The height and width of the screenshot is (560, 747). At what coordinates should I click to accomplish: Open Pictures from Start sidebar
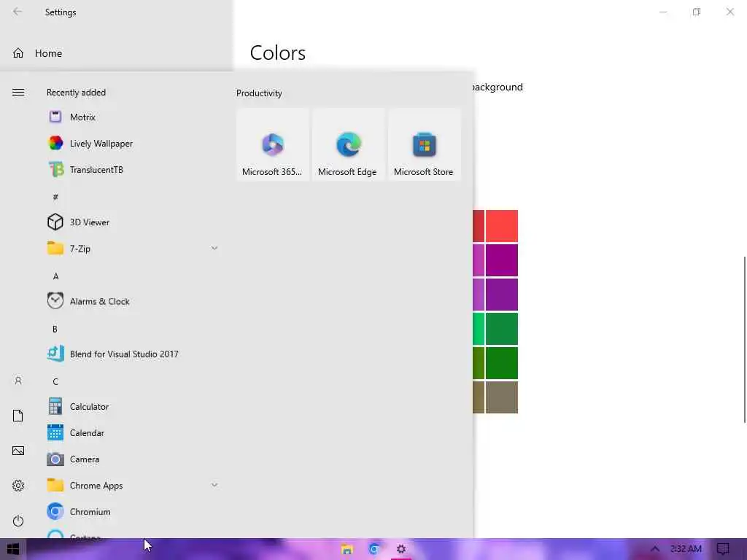(18, 451)
